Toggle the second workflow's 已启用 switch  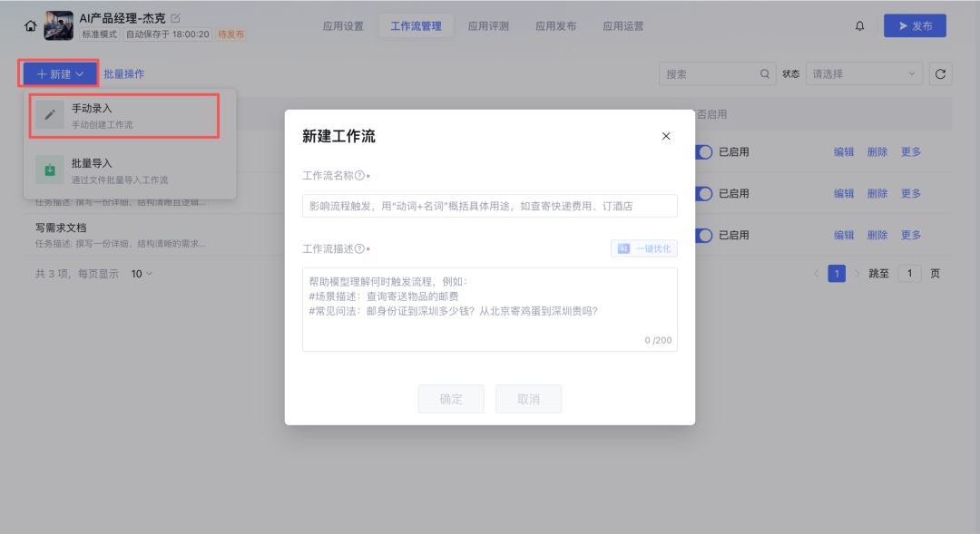click(x=703, y=193)
